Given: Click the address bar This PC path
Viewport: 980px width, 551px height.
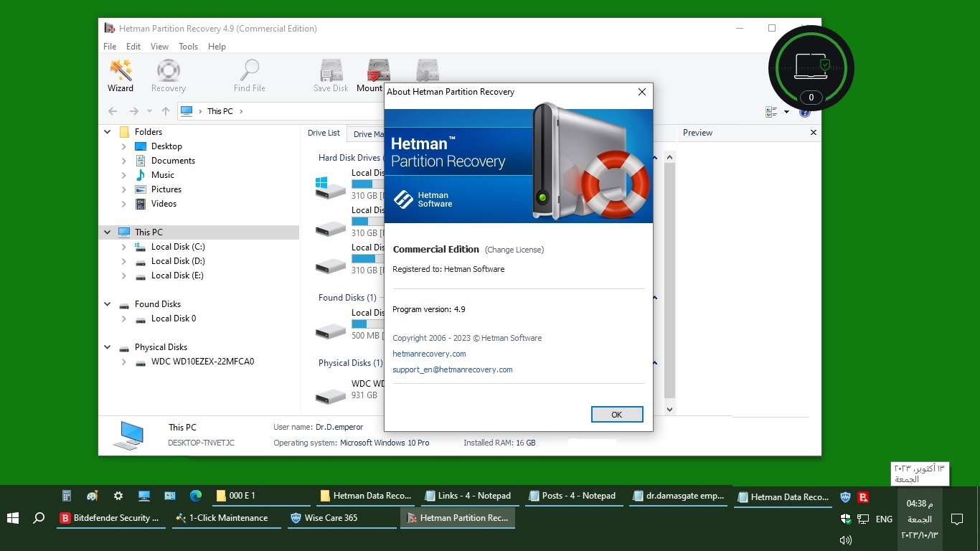Looking at the screenshot, I should [220, 111].
